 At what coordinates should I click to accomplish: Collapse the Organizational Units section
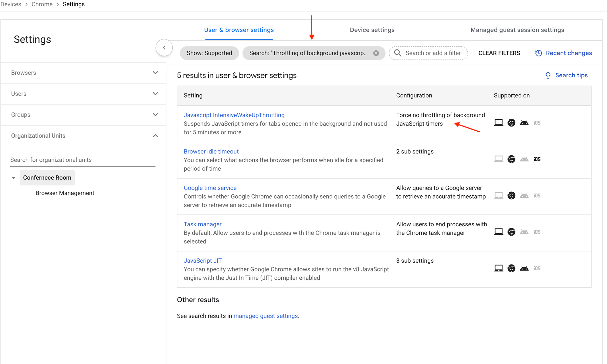pos(83,136)
